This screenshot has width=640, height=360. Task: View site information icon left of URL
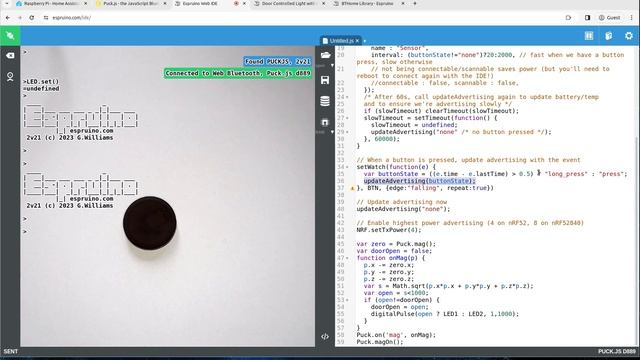(46, 18)
